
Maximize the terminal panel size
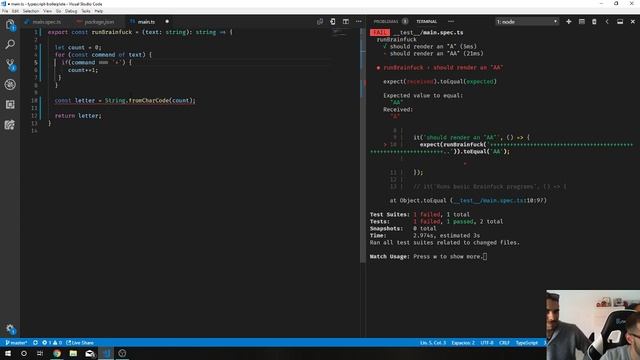pyautogui.click(x=620, y=22)
